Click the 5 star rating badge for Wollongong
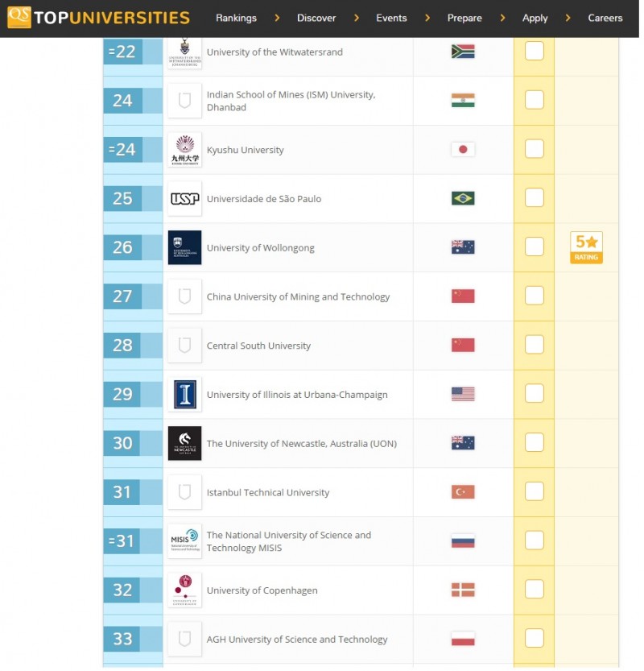This screenshot has height=671, width=644. click(x=586, y=248)
